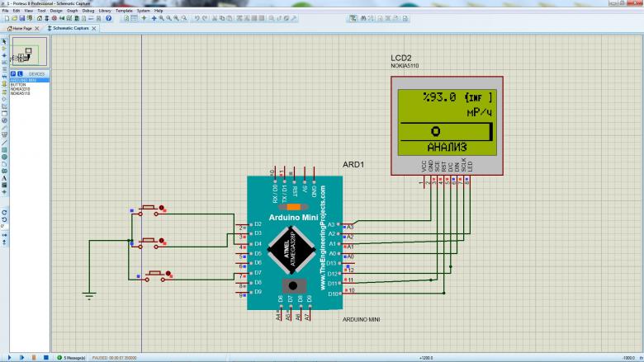Open the Design menu

56,11
